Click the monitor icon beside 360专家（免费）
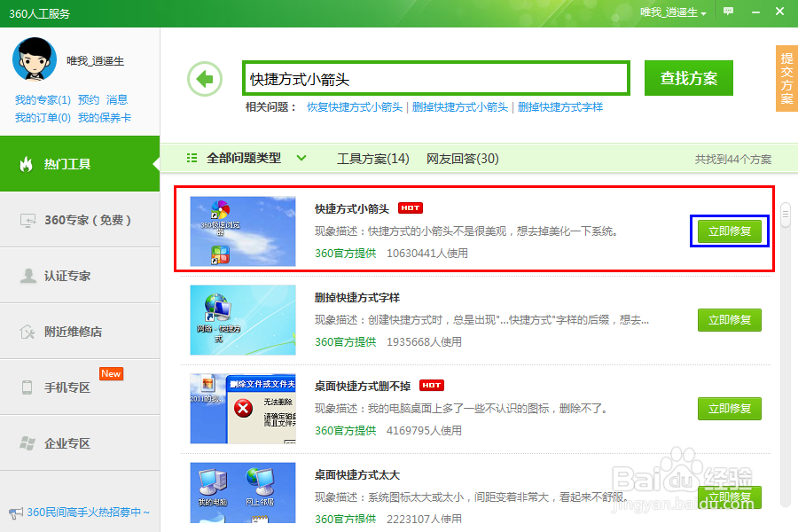Image resolution: width=798 pixels, height=532 pixels. [x=28, y=221]
